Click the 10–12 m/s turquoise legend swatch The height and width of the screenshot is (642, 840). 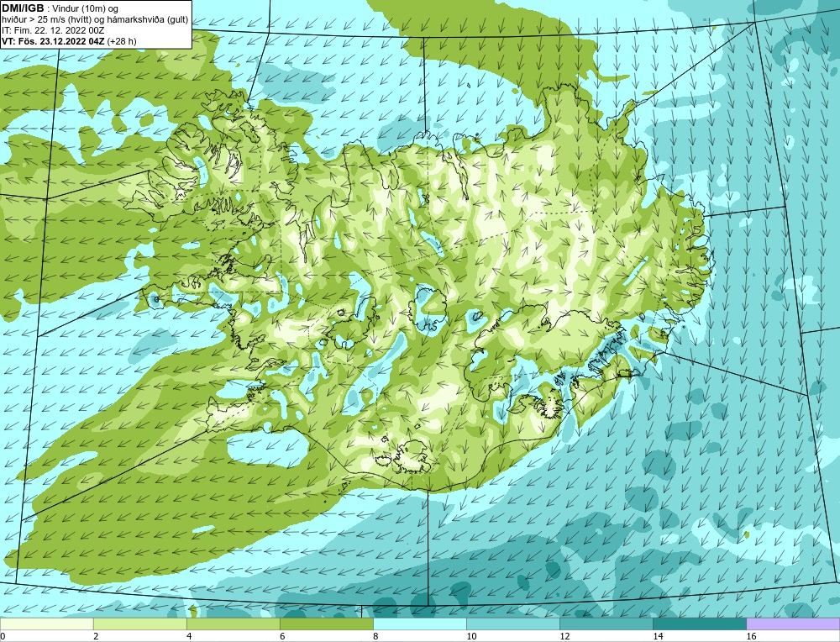pos(512,624)
